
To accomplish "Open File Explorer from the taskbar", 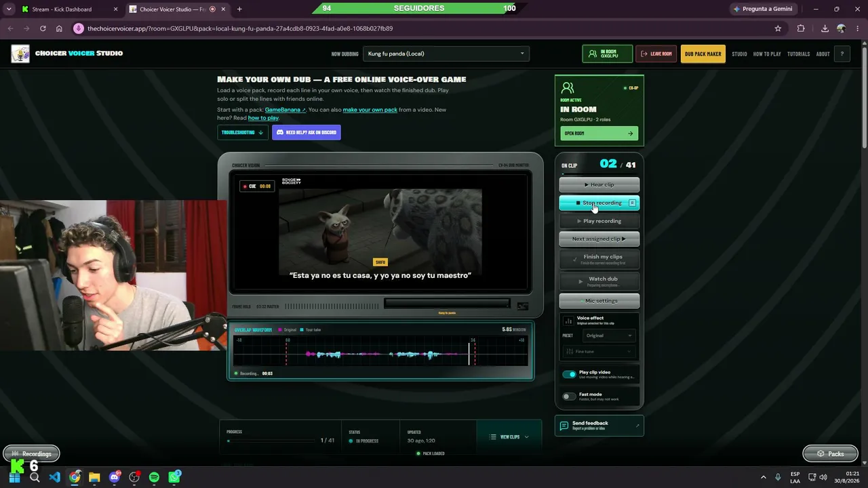I will coord(94,477).
